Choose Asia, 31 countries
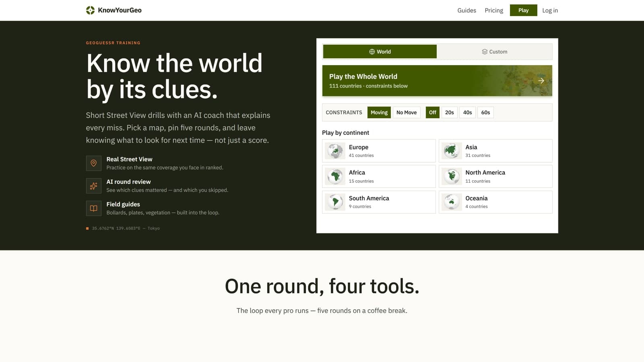Screen dimensions: 644x362 [x=495, y=151]
